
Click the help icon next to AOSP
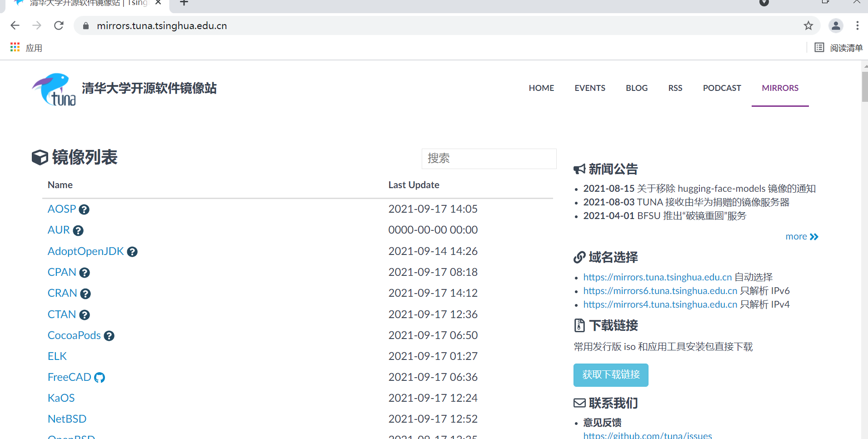(84, 210)
